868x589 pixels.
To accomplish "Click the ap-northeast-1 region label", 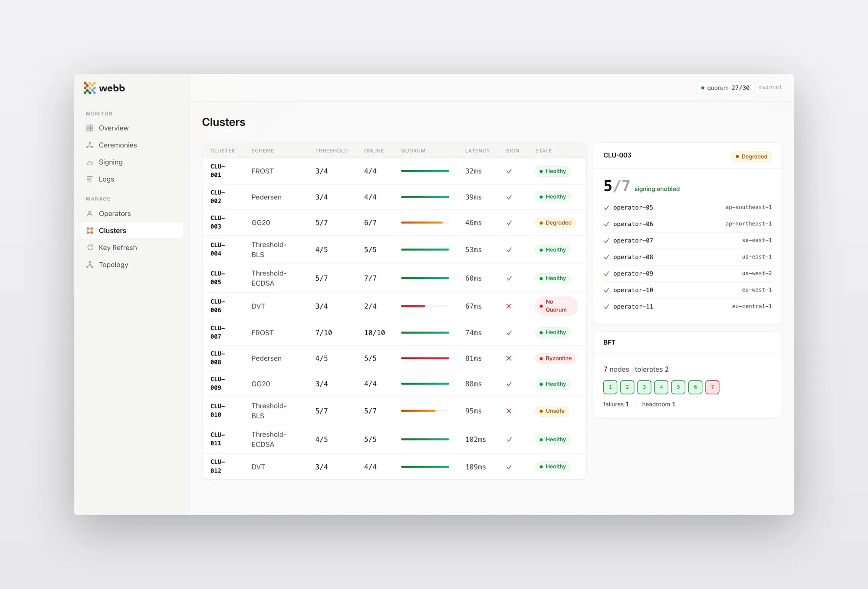I will 749,224.
